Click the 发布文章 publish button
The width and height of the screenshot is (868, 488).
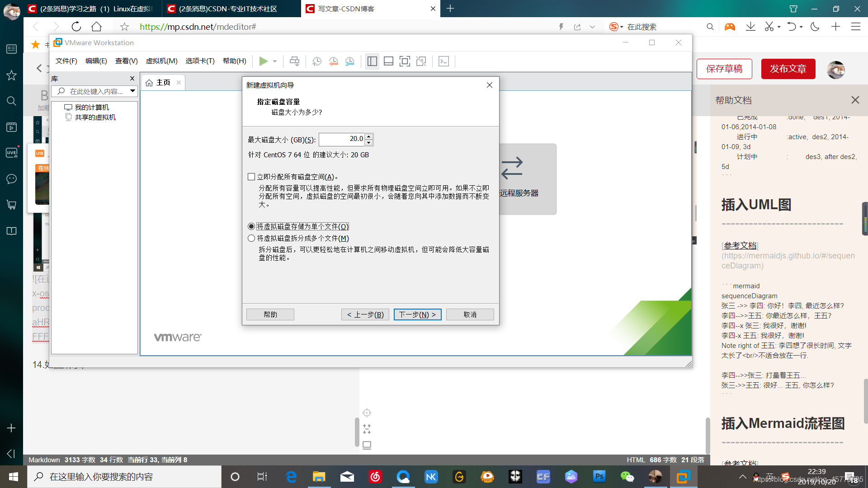[788, 69]
